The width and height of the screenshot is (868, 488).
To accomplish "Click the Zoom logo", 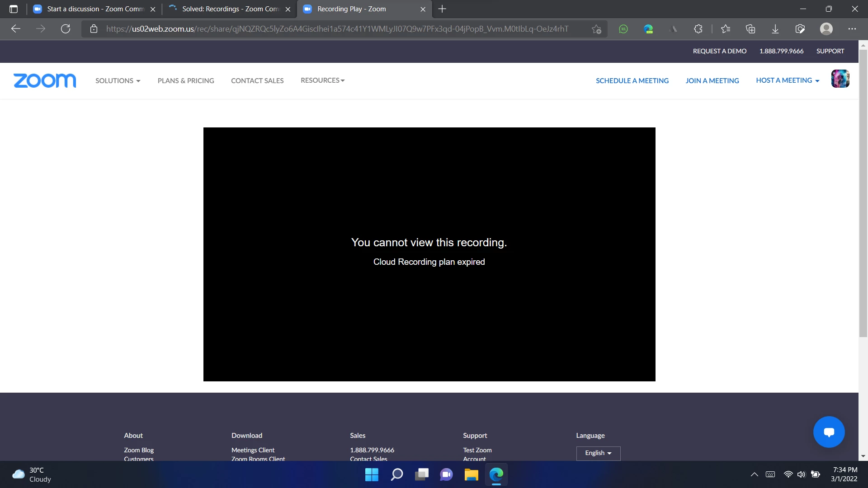I will [45, 80].
